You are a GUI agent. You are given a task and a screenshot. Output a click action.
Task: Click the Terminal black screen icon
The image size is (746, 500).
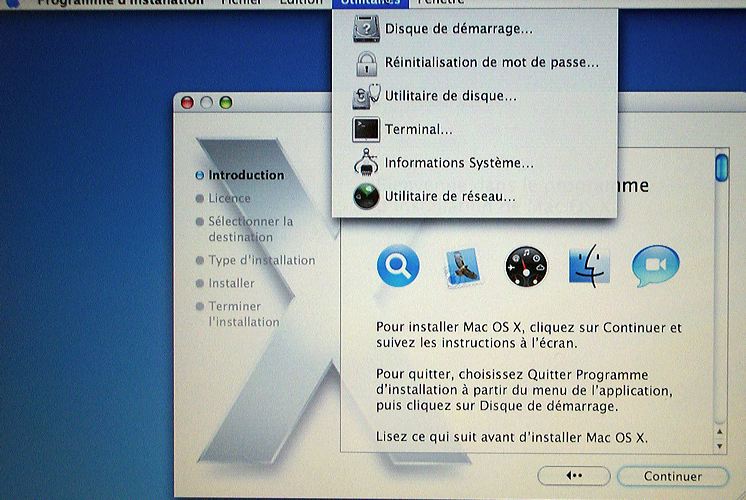click(366, 129)
